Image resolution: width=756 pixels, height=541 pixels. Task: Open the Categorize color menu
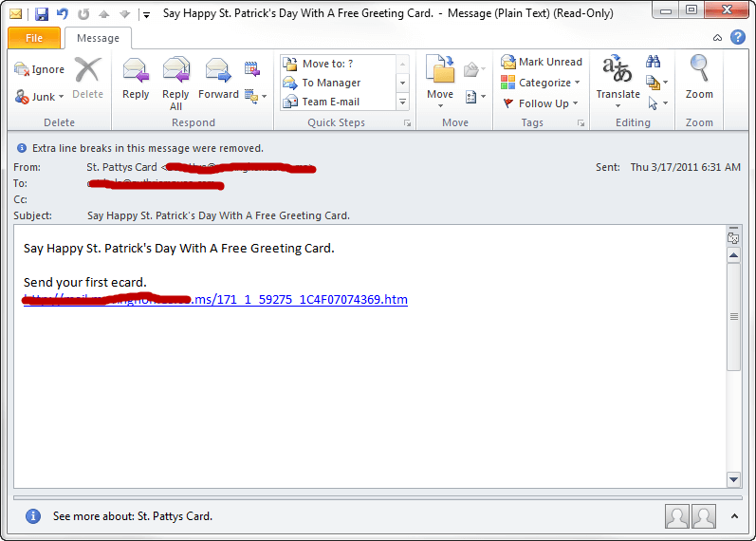coord(540,83)
